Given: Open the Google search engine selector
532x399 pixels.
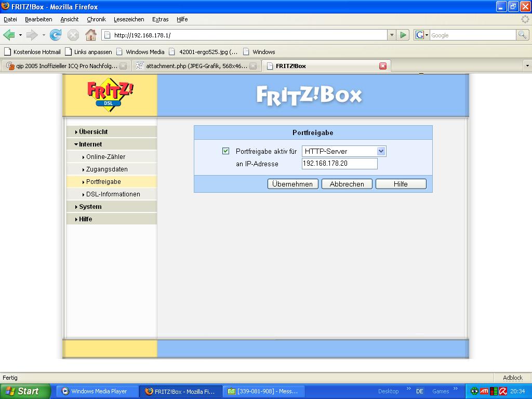Looking at the screenshot, I should (x=422, y=35).
